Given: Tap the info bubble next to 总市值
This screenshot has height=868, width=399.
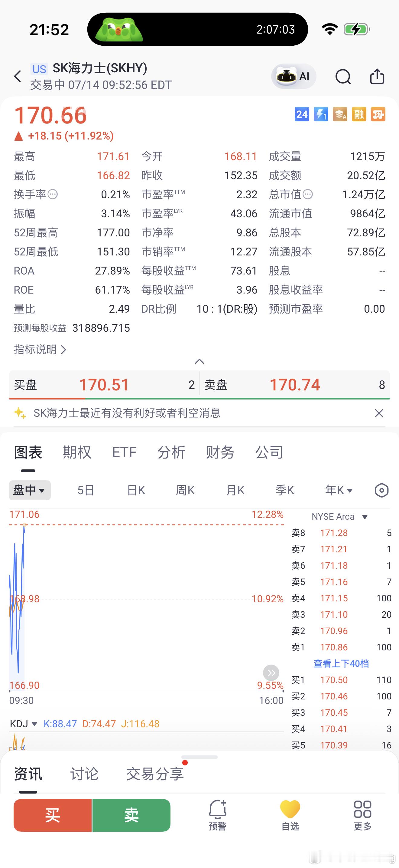Looking at the screenshot, I should [x=308, y=194].
